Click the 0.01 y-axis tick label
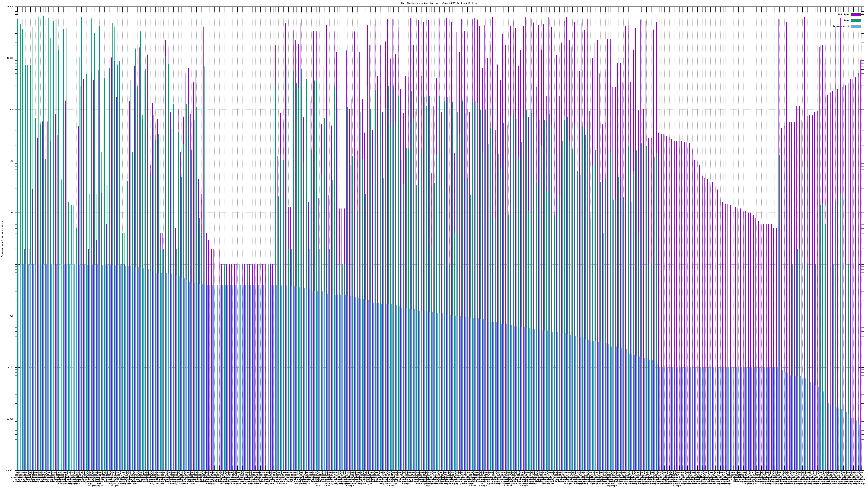 (x=11, y=367)
